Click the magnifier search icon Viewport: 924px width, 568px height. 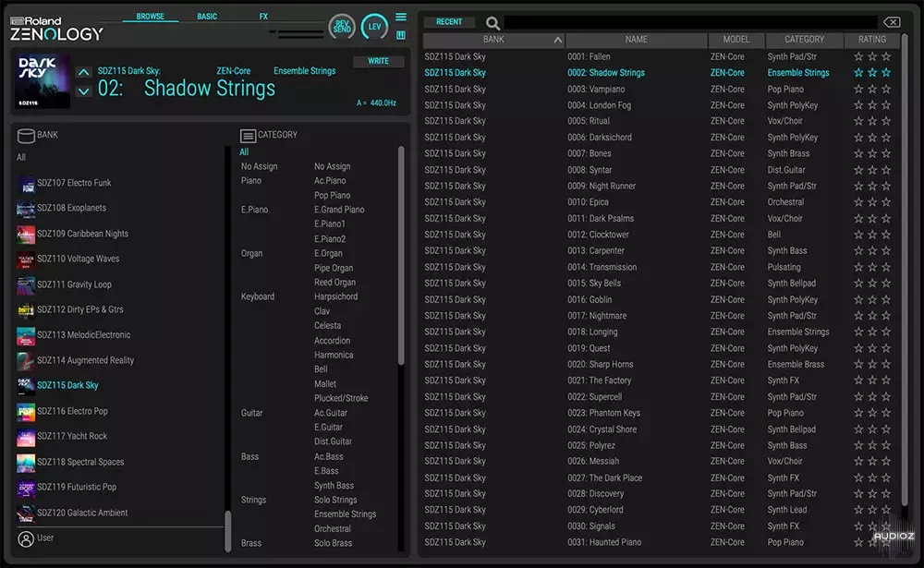(x=492, y=23)
